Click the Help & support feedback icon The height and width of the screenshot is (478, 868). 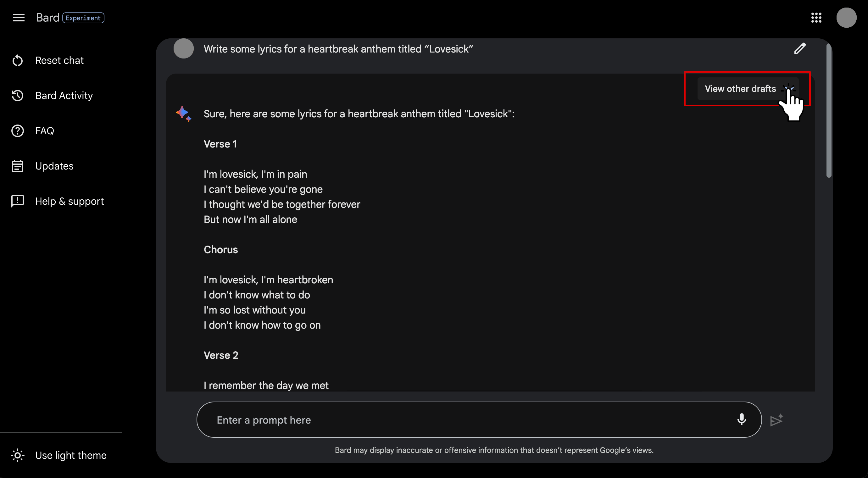click(18, 201)
